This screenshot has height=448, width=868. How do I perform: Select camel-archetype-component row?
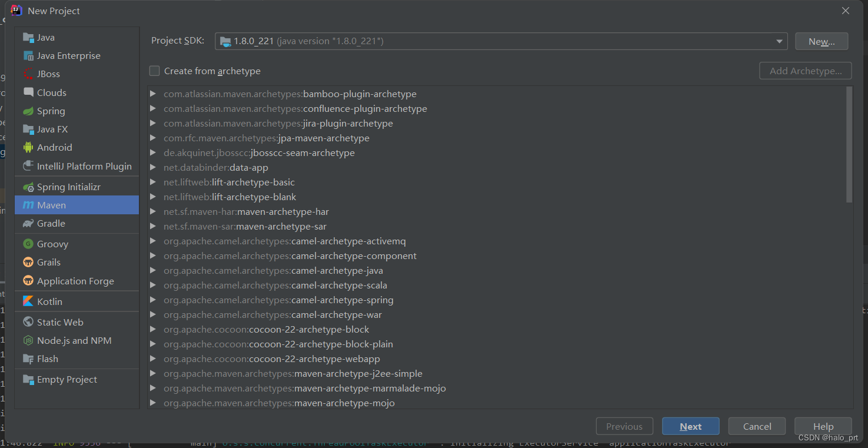point(497,256)
